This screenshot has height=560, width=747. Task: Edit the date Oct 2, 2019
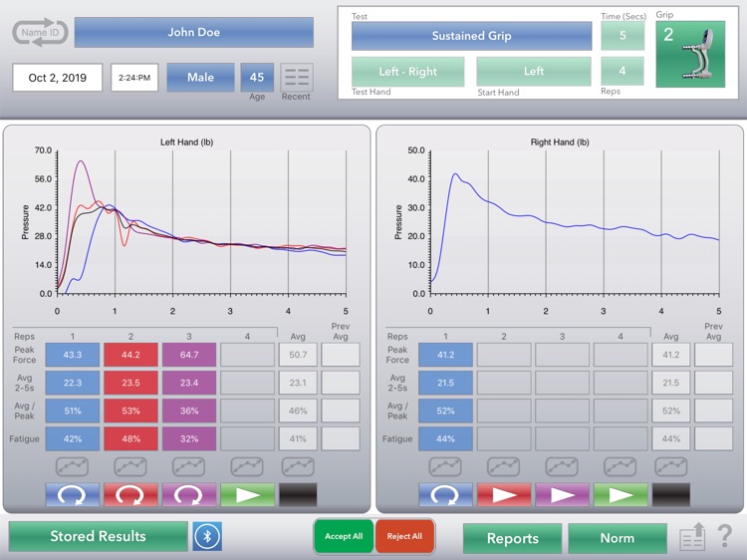pos(57,78)
